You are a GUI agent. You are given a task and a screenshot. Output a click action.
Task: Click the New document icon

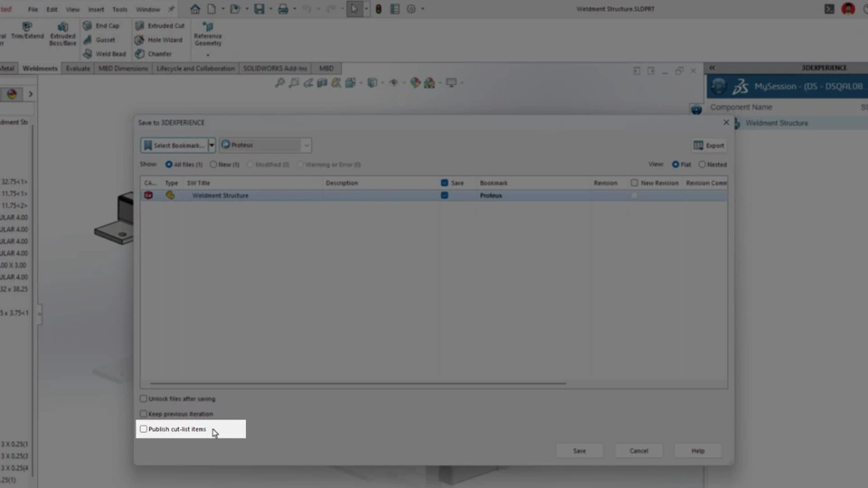(212, 9)
